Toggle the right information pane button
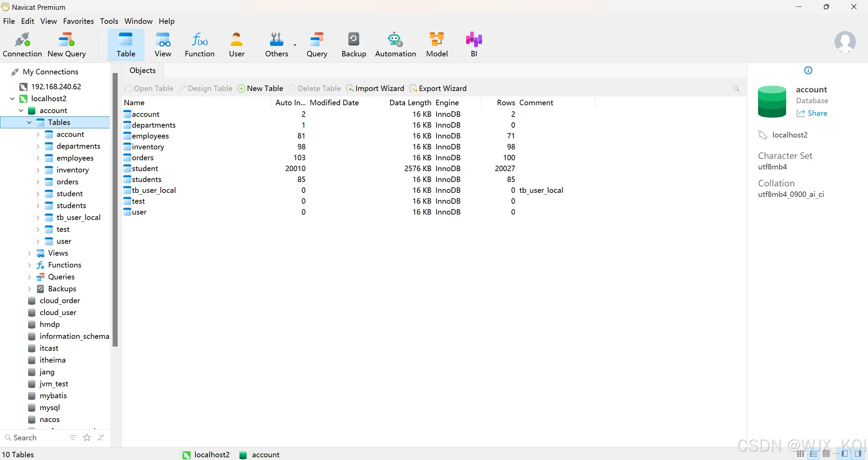The image size is (868, 460). click(858, 454)
